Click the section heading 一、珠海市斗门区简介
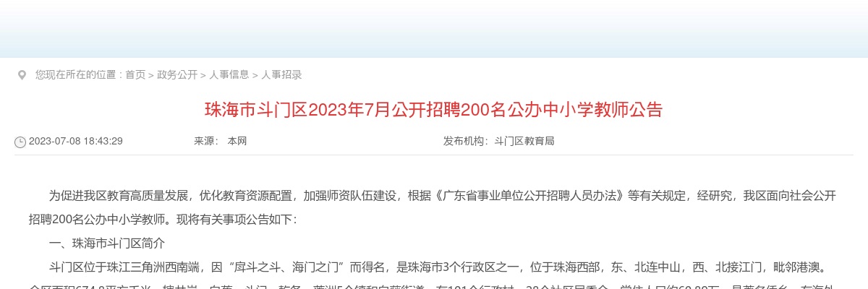Image resolution: width=868 pixels, height=289 pixels. tap(107, 243)
